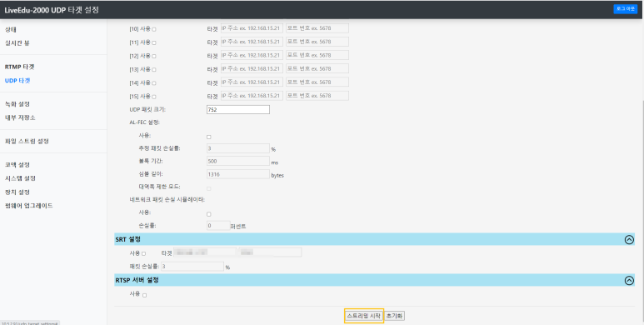Click the 블록 기간 input field
The height and width of the screenshot is (325, 644).
click(238, 161)
